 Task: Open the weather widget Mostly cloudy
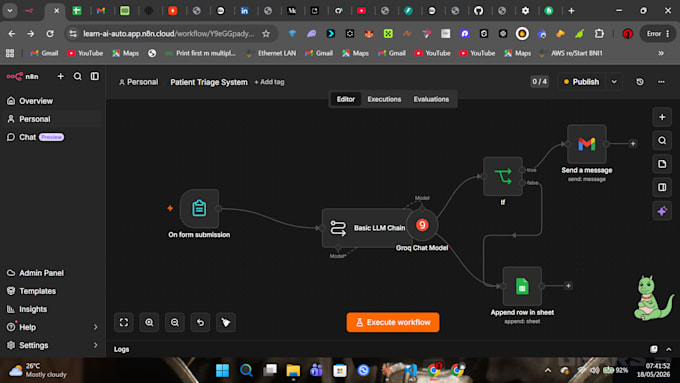point(38,370)
